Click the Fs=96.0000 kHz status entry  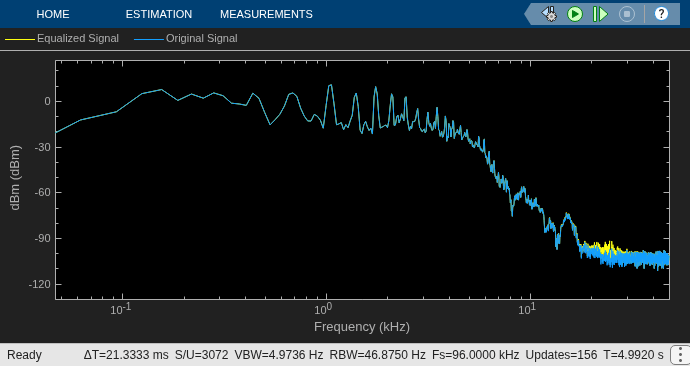pos(476,355)
